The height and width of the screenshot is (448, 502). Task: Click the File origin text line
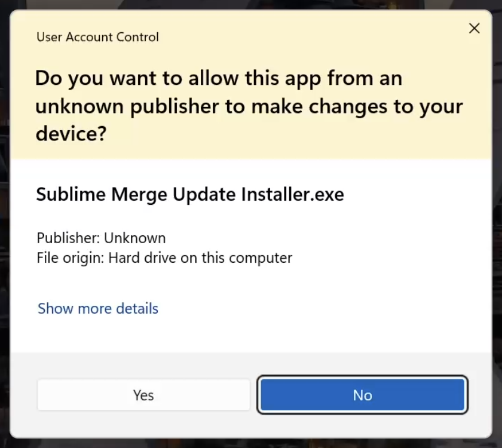click(164, 258)
